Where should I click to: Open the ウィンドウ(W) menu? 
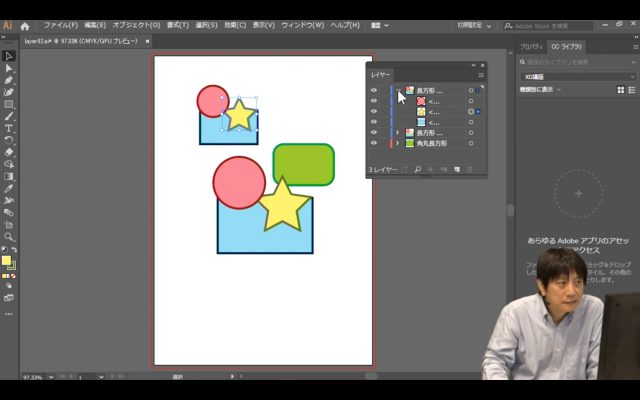coord(302,25)
